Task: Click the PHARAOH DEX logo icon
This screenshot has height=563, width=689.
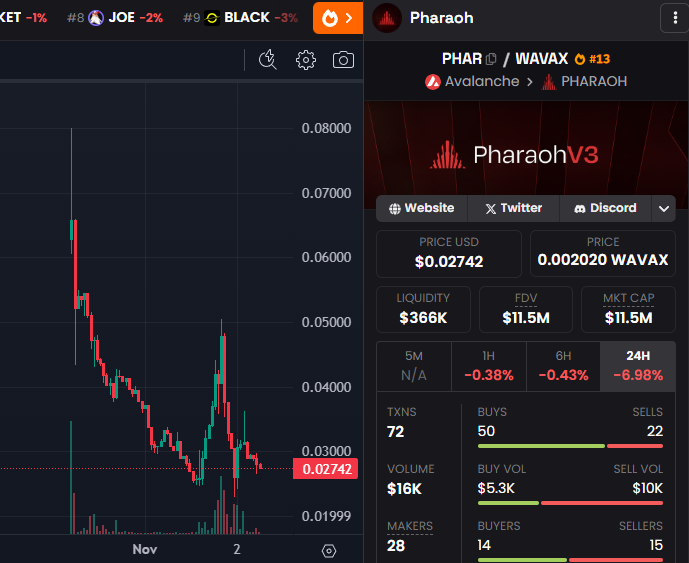Action: coord(549,82)
